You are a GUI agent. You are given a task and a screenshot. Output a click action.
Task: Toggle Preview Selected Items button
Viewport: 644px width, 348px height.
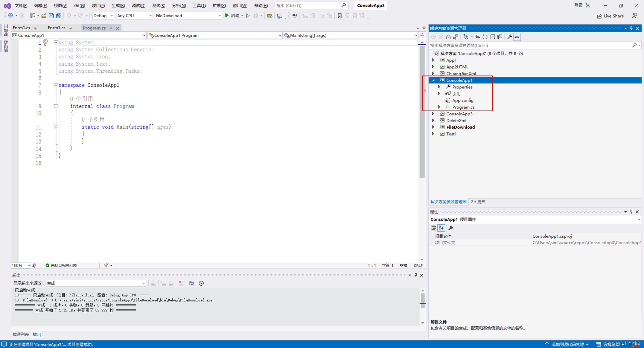(517, 37)
